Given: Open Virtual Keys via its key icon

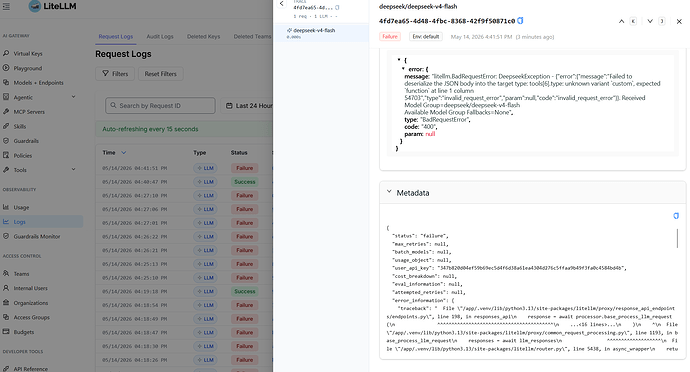Looking at the screenshot, I should pyautogui.click(x=6, y=53).
